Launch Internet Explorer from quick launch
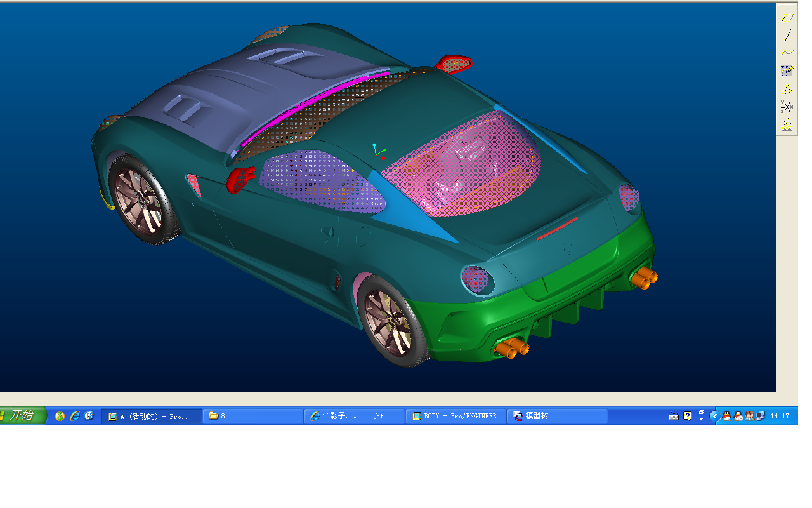Screen dimensions: 812x508 tap(75, 416)
